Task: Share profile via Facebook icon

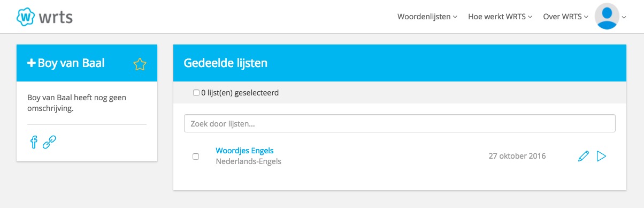Action: (x=34, y=142)
